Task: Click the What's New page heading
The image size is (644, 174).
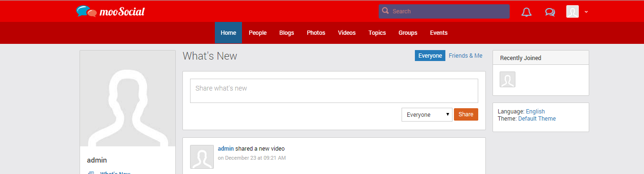Action: point(210,56)
